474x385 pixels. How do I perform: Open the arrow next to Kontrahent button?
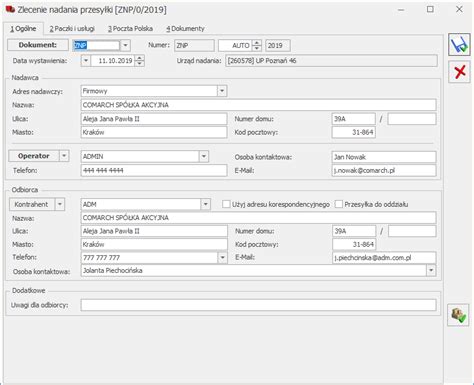(60, 204)
